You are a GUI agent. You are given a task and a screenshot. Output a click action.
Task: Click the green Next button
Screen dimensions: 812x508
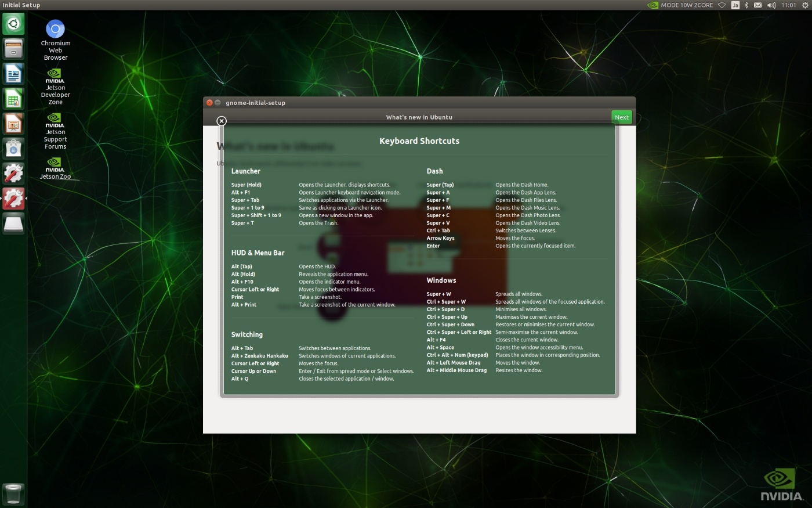622,117
